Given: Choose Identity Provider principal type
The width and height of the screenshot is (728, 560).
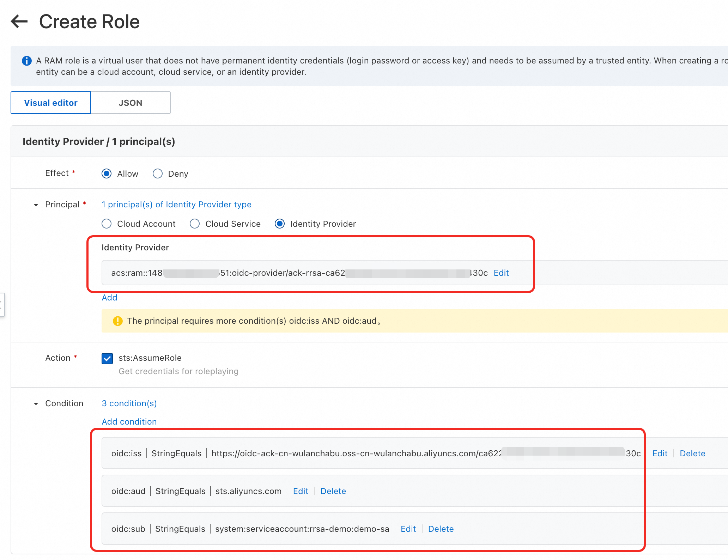Looking at the screenshot, I should coord(280,224).
